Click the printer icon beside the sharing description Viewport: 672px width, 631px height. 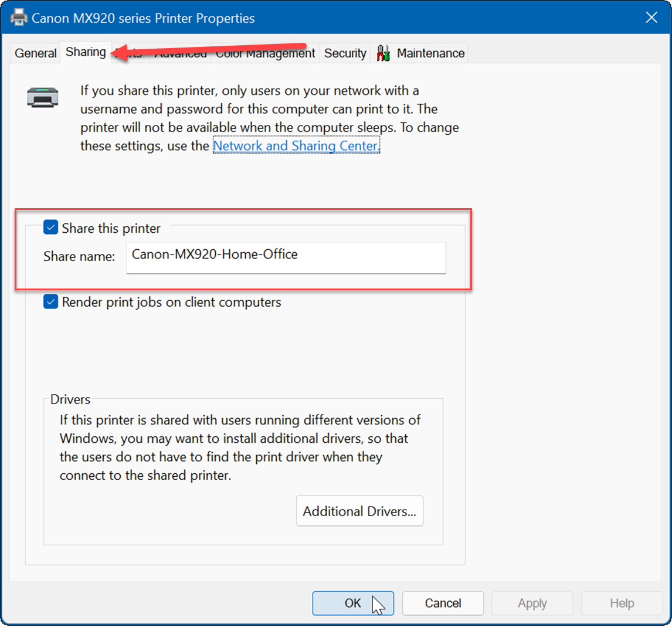[x=42, y=97]
